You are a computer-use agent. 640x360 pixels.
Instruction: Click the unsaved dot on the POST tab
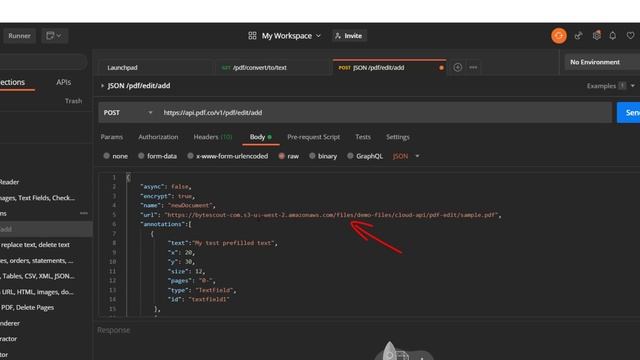pos(441,68)
